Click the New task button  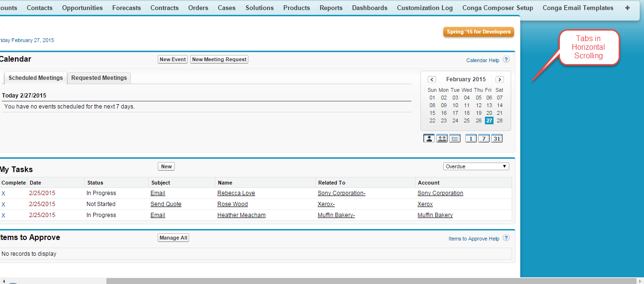tap(166, 166)
